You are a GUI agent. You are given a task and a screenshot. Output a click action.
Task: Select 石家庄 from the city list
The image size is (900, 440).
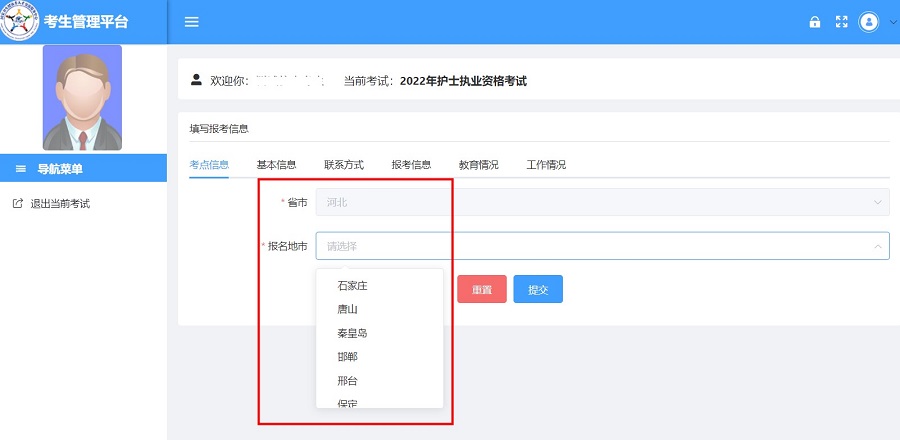(353, 286)
